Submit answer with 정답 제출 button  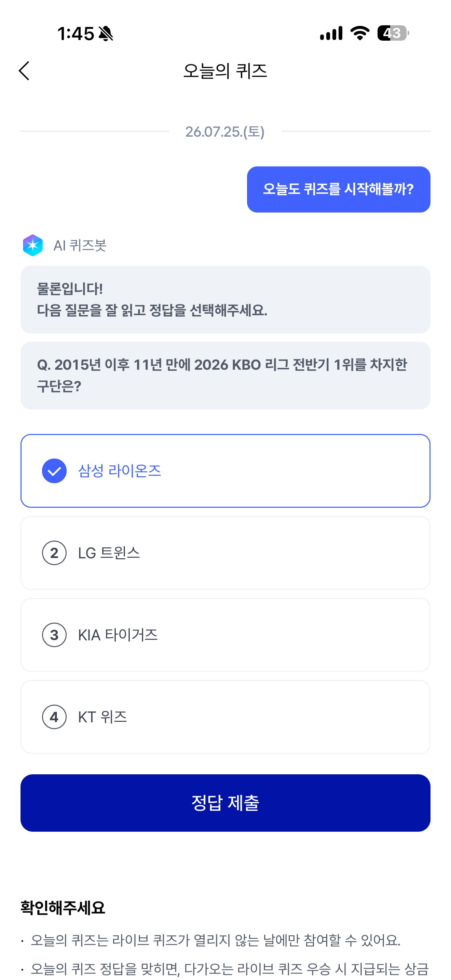225,803
